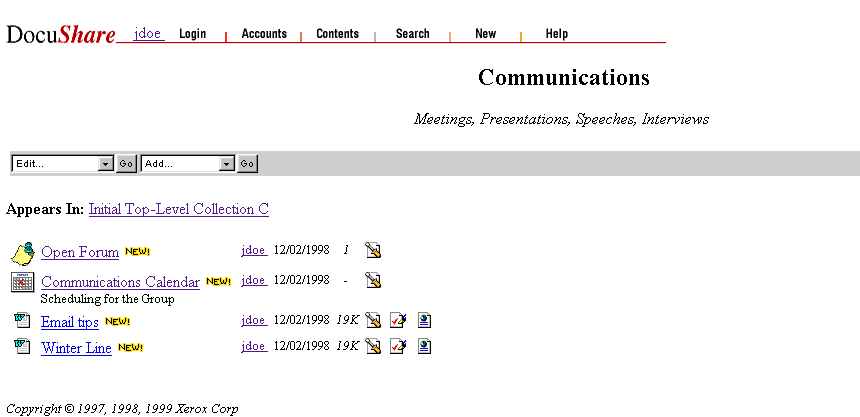Click the rightmost blue document icon for Email tips
This screenshot has height=417, width=860.
click(x=424, y=321)
